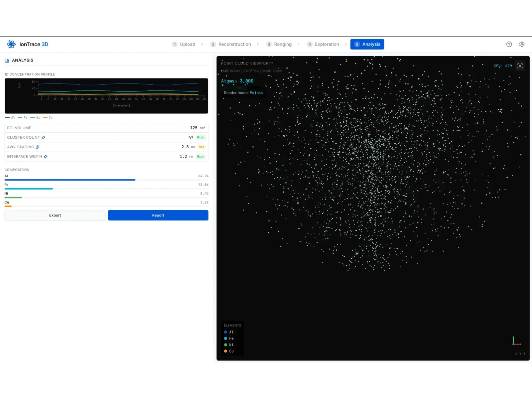The height and width of the screenshot is (399, 532).
Task: Click the ROI VOLUME label
Action: [x=19, y=128]
